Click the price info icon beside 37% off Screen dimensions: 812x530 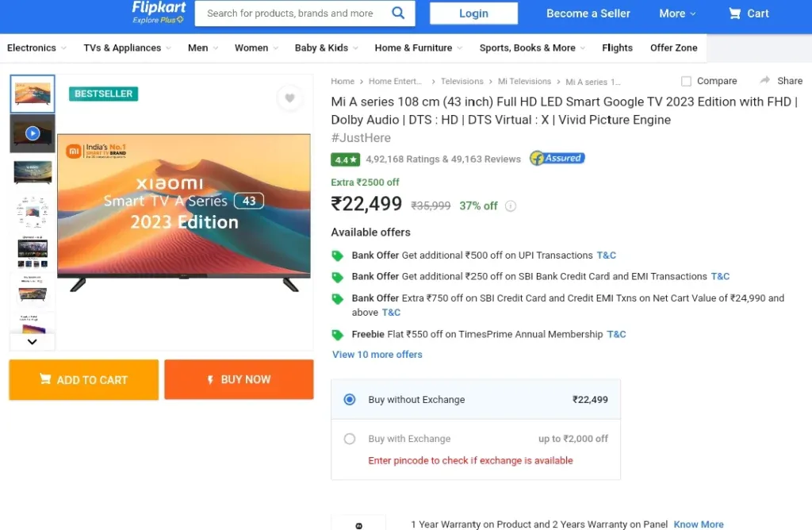tap(511, 206)
